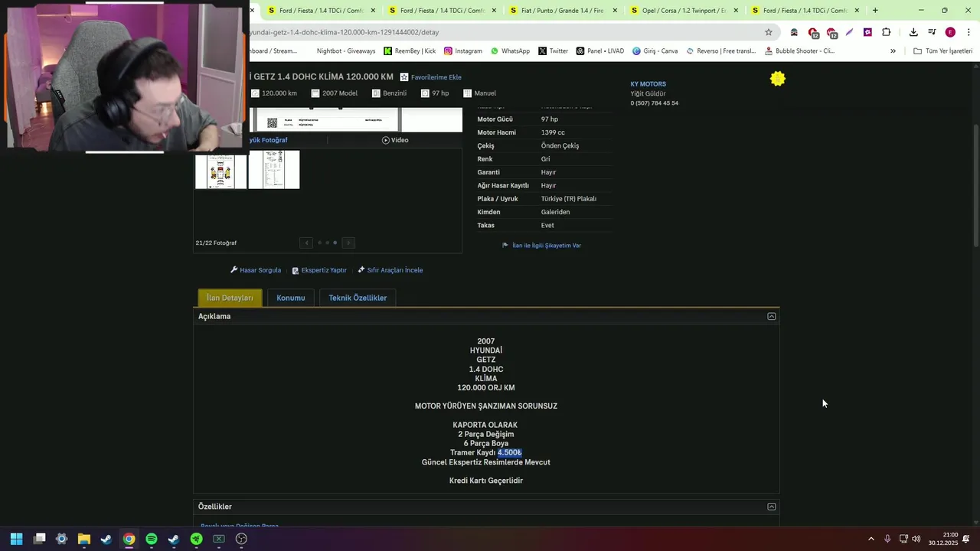This screenshot has height=551, width=980.
Task: Click the purple feather extension icon
Action: [849, 32]
